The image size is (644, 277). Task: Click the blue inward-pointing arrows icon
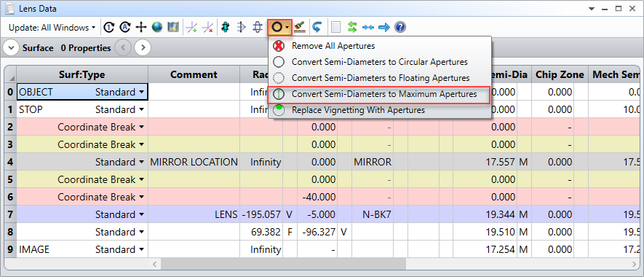coord(368,28)
